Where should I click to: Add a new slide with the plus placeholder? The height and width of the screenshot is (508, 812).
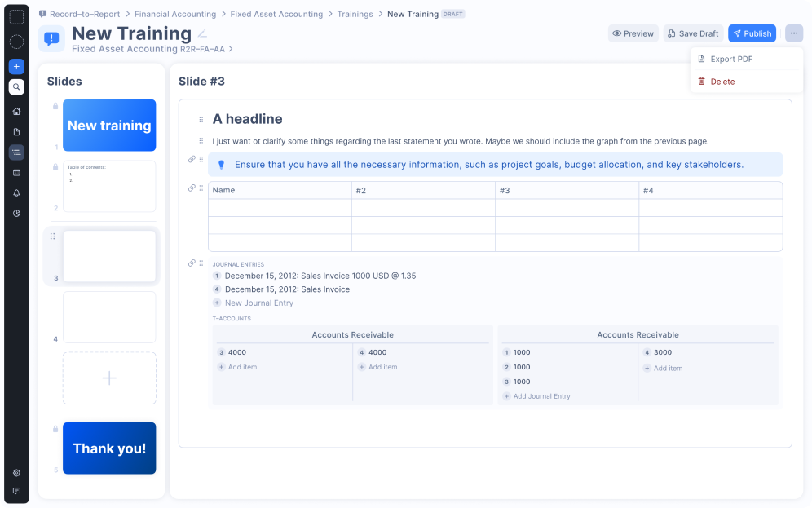(x=109, y=378)
